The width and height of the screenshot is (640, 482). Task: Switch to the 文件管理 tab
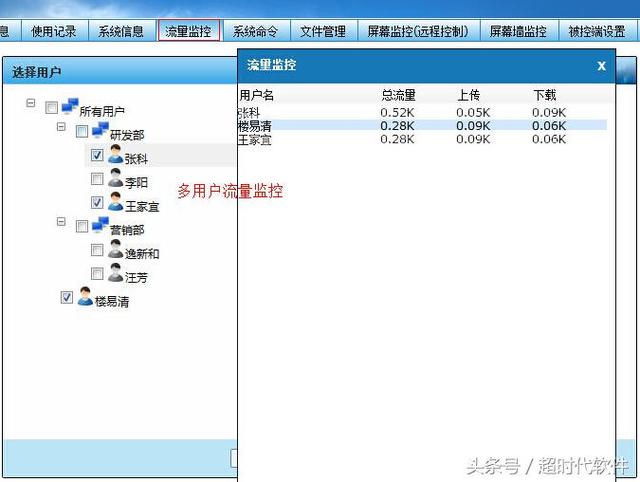pyautogui.click(x=323, y=31)
